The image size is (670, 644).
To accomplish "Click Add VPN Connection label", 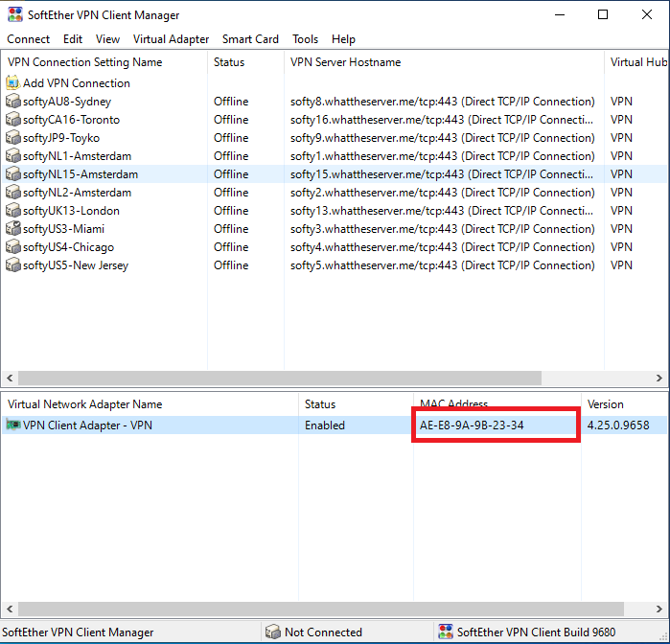I will [x=77, y=83].
